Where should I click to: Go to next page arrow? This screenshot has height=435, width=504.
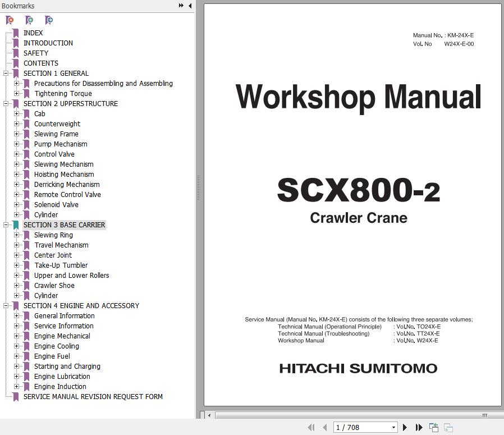(405, 427)
